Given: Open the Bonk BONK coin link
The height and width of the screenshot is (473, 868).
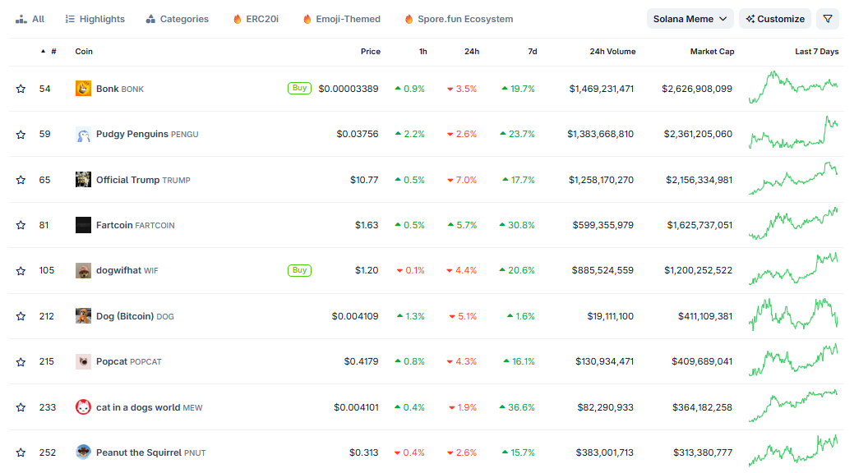Looking at the screenshot, I should (x=119, y=89).
